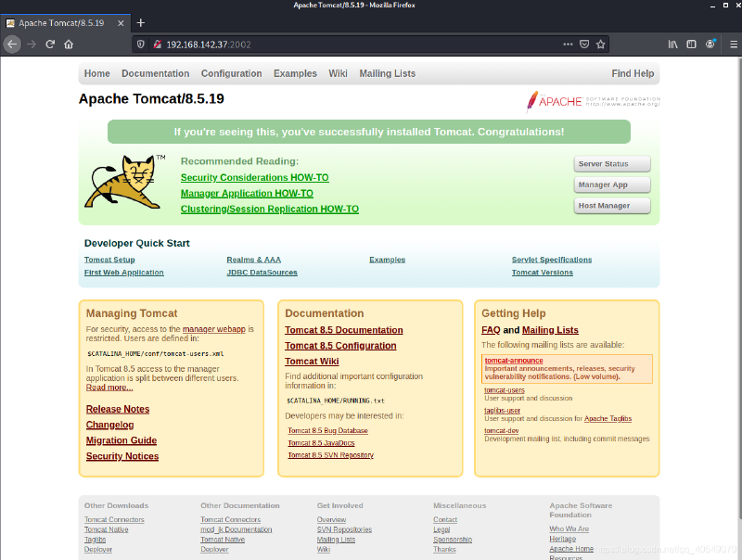Open the tomcat-announce mailing list link

tap(514, 361)
